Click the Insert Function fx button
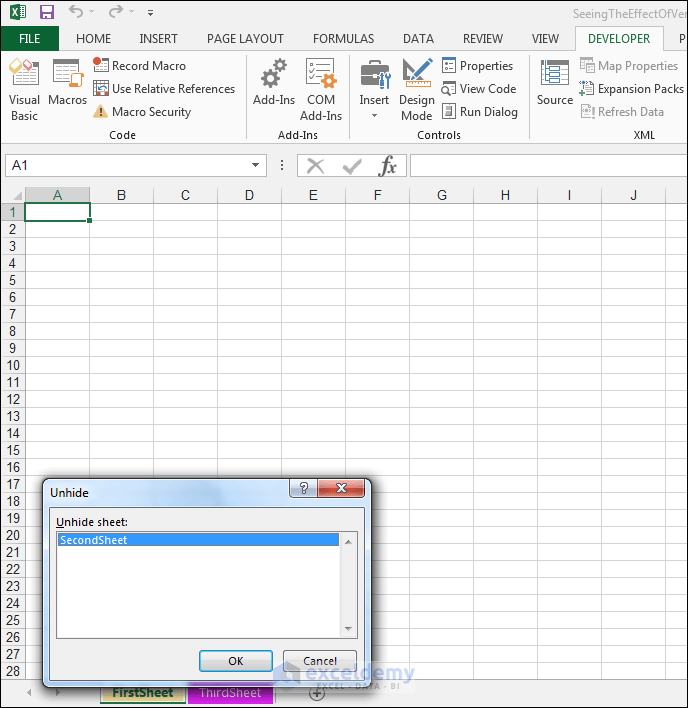The width and height of the screenshot is (688, 708). [387, 166]
